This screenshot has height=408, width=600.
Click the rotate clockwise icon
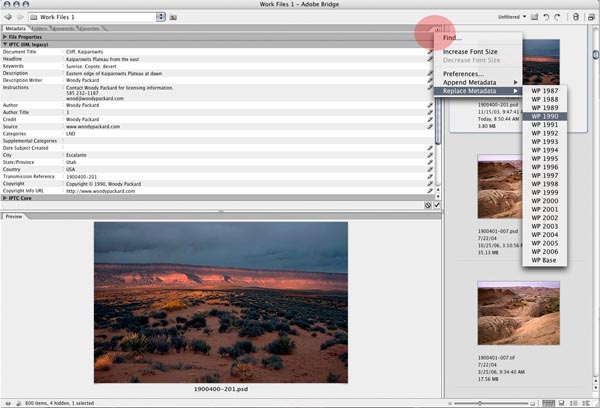[559, 17]
